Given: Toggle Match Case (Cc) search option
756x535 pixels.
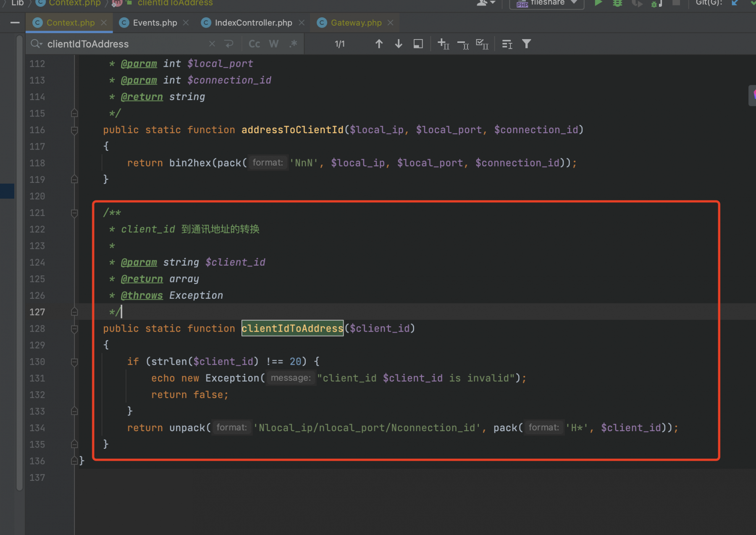Looking at the screenshot, I should 254,44.
